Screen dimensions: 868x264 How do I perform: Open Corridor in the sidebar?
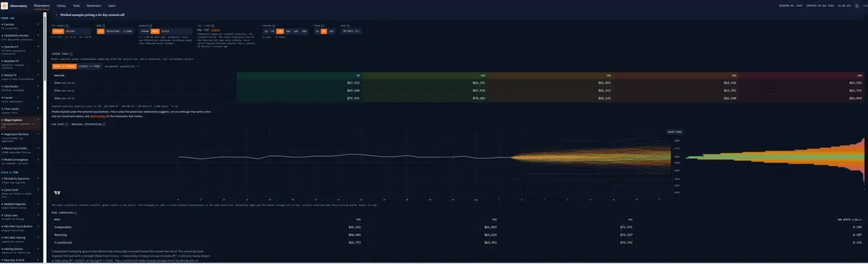(21, 27)
